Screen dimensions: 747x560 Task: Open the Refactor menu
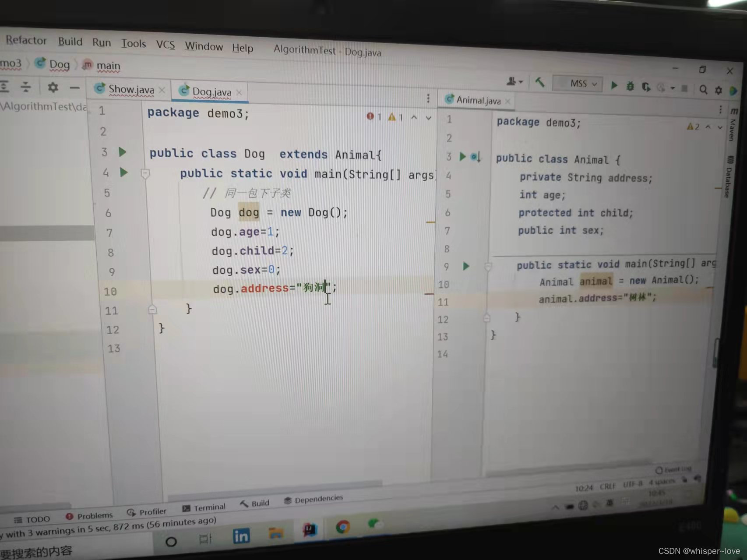(x=26, y=40)
